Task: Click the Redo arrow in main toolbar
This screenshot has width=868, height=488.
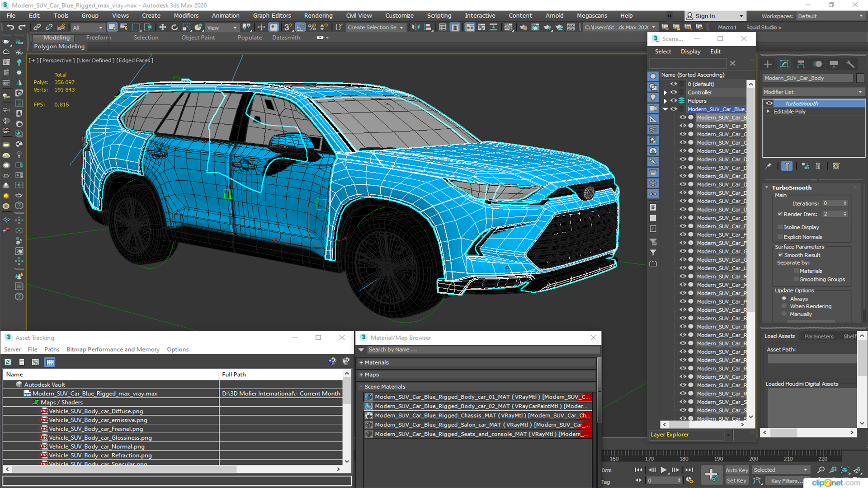Action: point(21,27)
